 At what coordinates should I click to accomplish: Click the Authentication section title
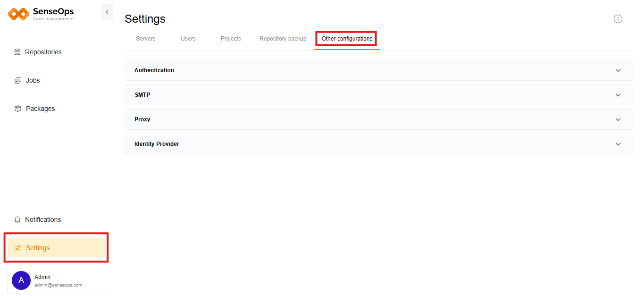click(154, 70)
